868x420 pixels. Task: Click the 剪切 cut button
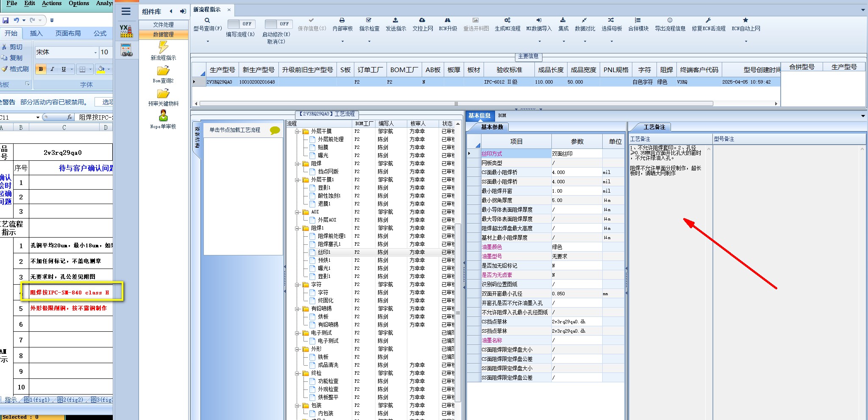click(12, 47)
